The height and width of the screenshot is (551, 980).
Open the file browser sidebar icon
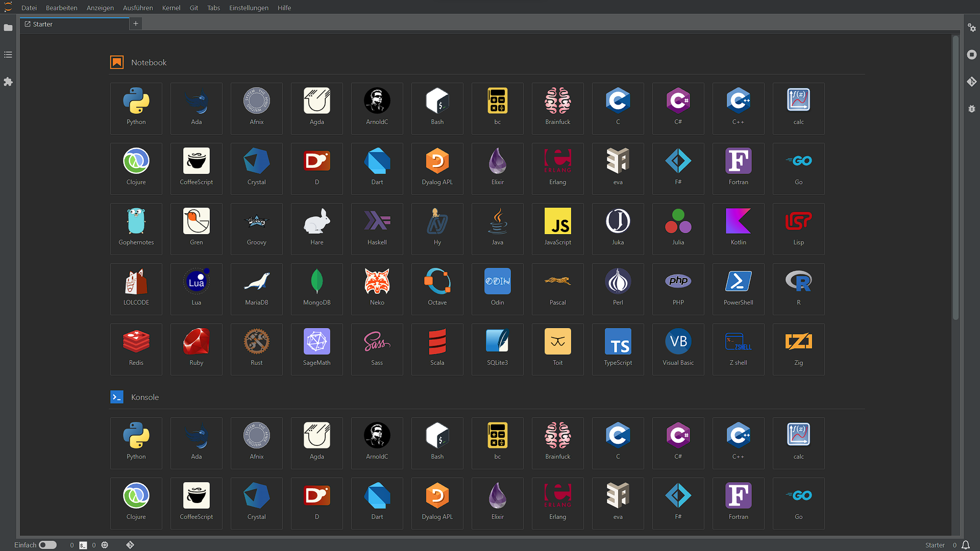(8, 28)
